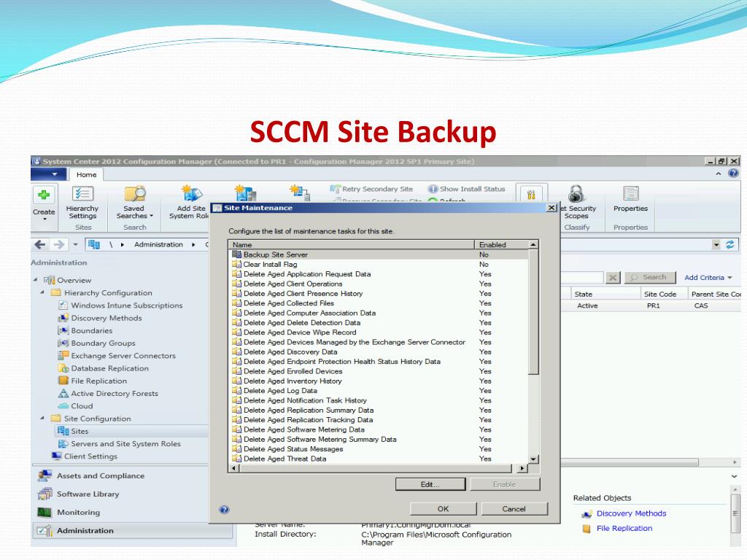Click Retry Secondary Site

click(x=371, y=189)
